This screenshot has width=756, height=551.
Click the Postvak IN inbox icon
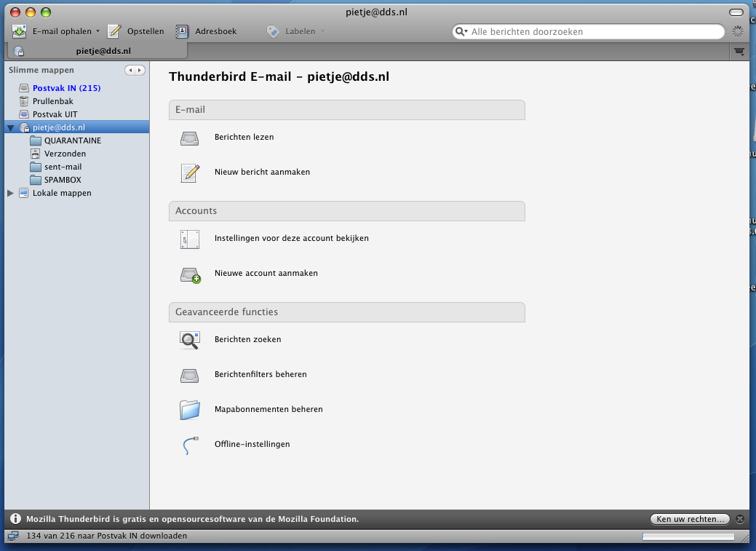(x=24, y=88)
